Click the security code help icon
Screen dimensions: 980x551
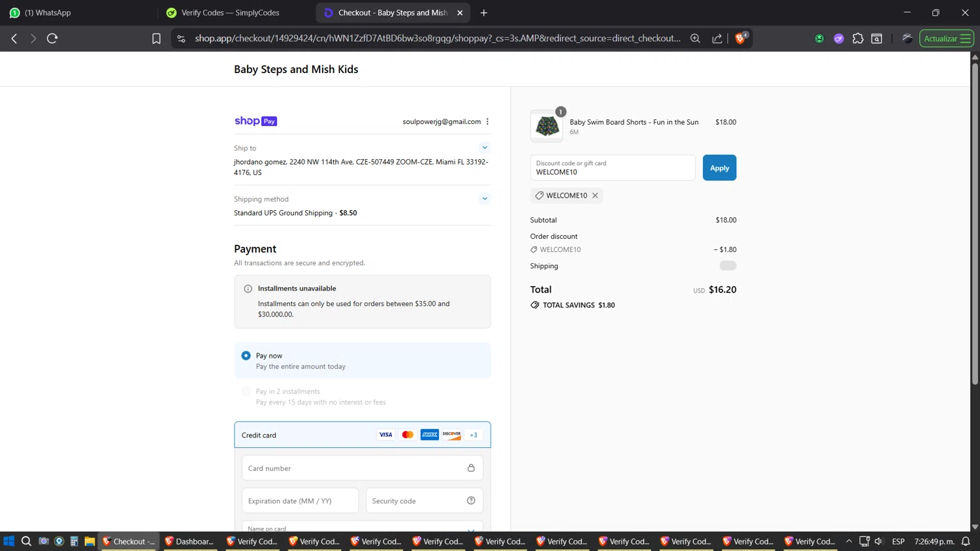471,501
